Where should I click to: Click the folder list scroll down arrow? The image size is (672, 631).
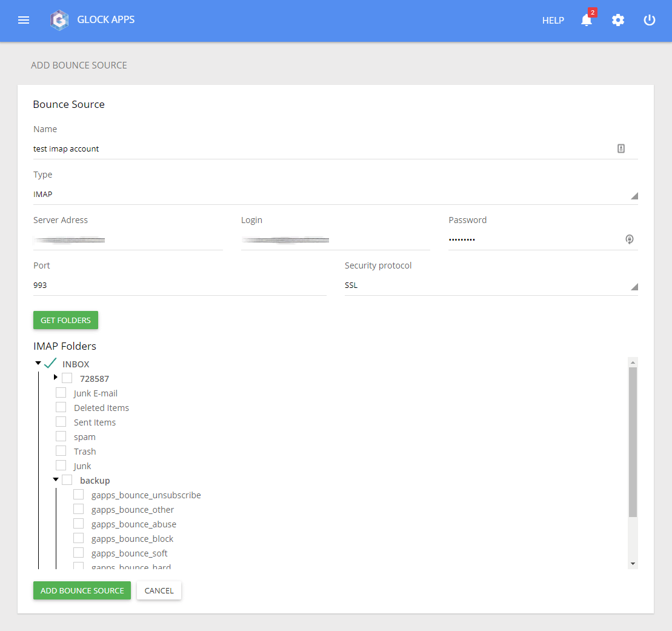(x=633, y=564)
